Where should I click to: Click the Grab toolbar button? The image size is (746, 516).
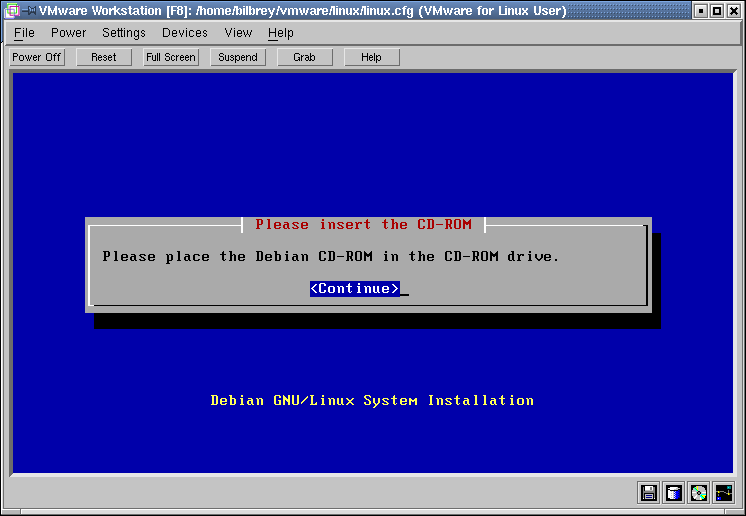[304, 57]
